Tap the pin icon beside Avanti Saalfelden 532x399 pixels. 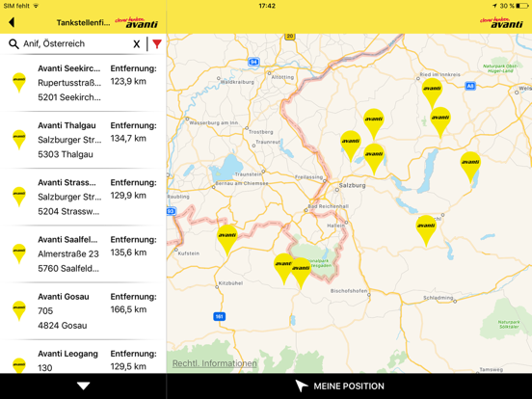pos(19,253)
